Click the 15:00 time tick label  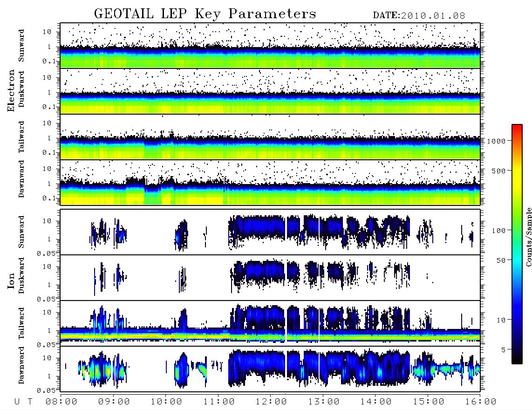click(429, 402)
